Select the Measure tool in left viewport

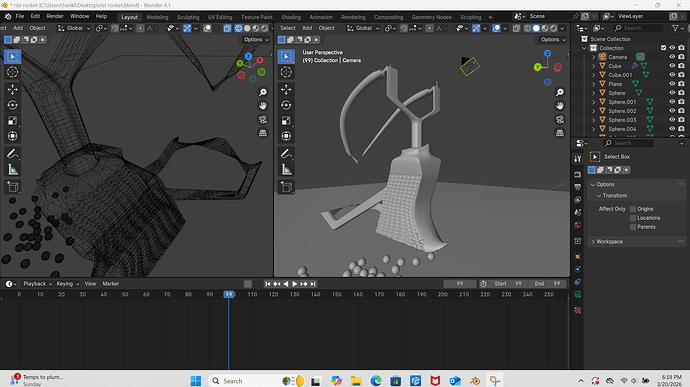coord(12,170)
